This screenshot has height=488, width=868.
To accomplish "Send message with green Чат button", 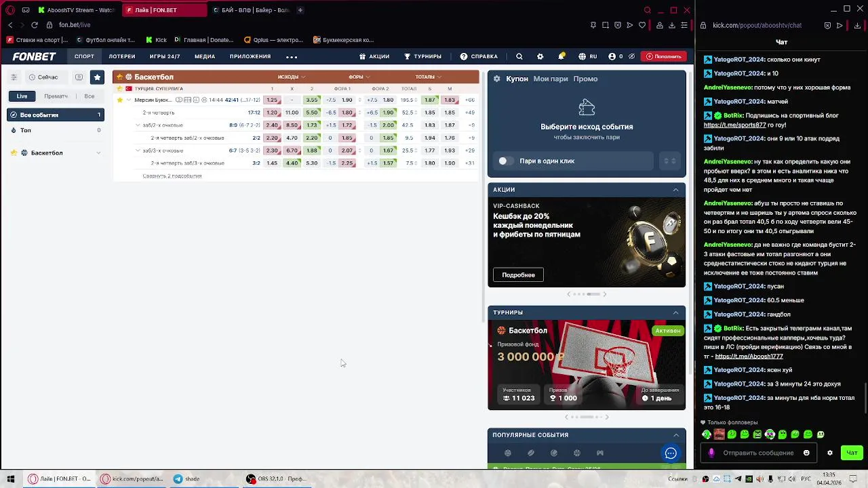I will tap(852, 453).
